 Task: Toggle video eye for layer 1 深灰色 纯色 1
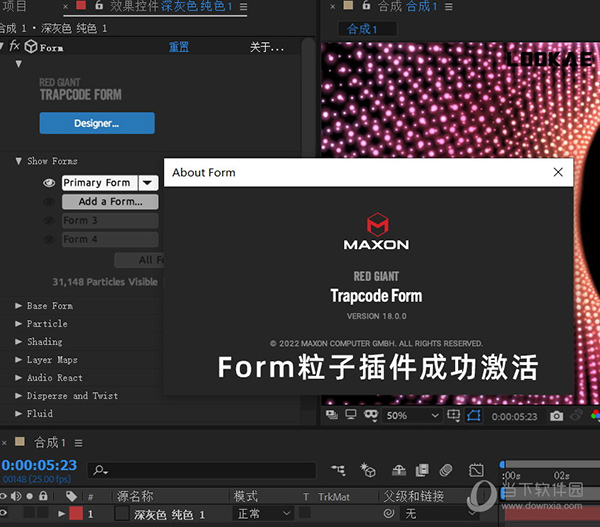[3, 513]
